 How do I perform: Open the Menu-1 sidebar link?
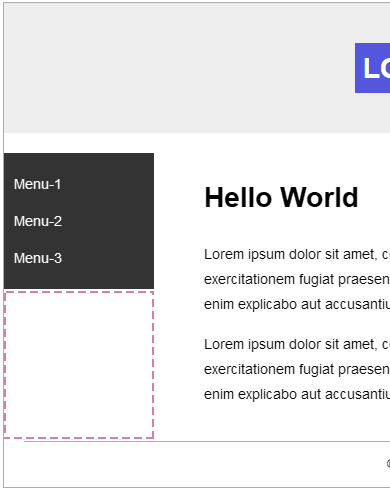pos(37,184)
